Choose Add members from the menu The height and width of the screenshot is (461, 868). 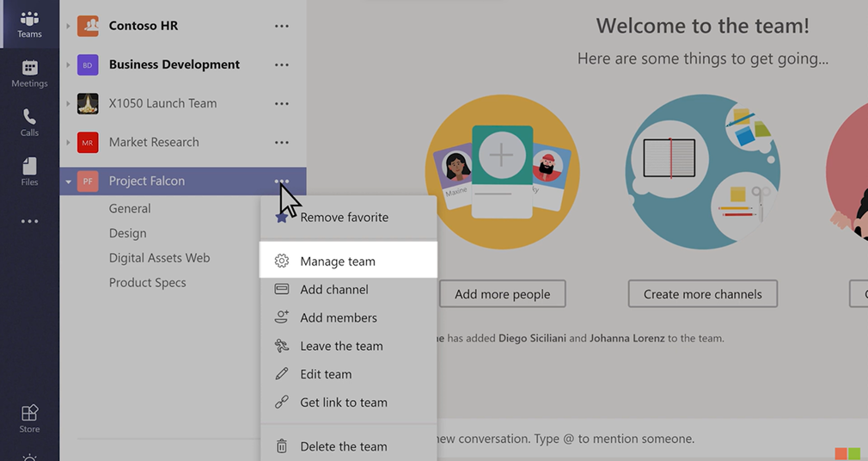coord(348,317)
